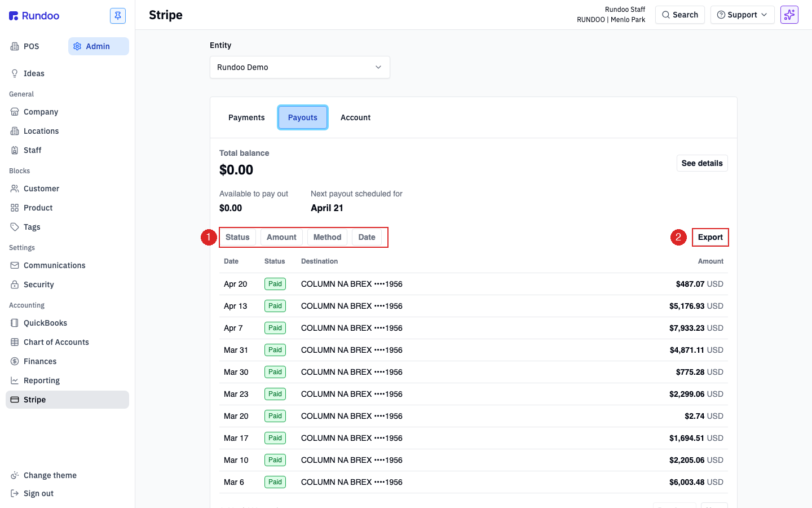Open the Entity dropdown Rundoo Demo
The height and width of the screenshot is (508, 812).
pyautogui.click(x=300, y=67)
